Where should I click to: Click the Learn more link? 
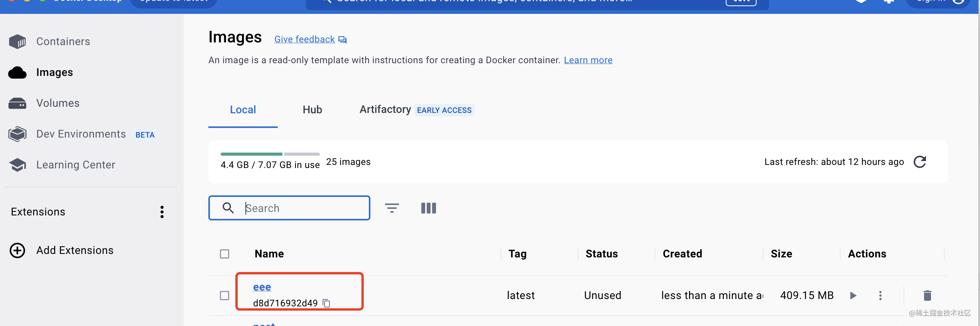click(x=588, y=60)
